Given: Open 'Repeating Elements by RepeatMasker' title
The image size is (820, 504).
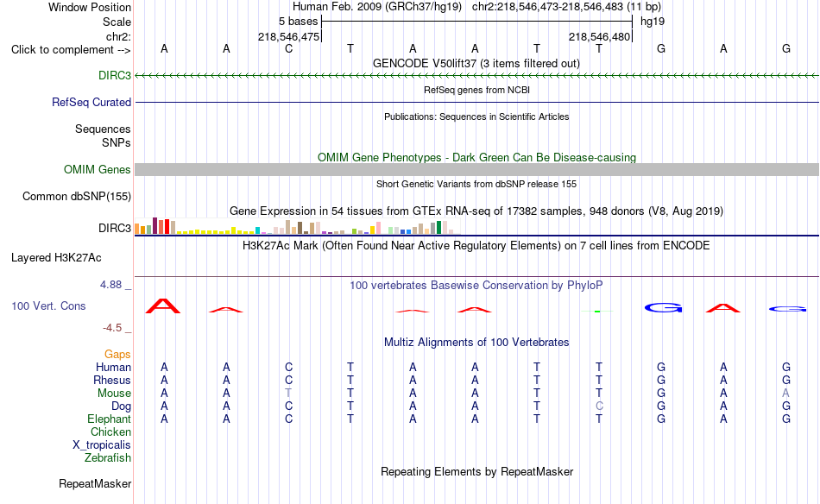Looking at the screenshot, I should pos(476,472).
